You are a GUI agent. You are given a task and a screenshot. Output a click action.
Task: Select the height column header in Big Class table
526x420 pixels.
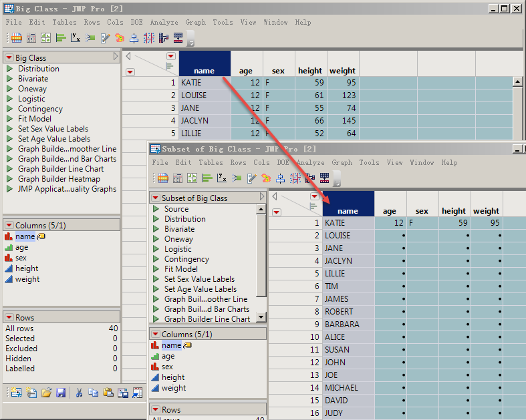310,71
